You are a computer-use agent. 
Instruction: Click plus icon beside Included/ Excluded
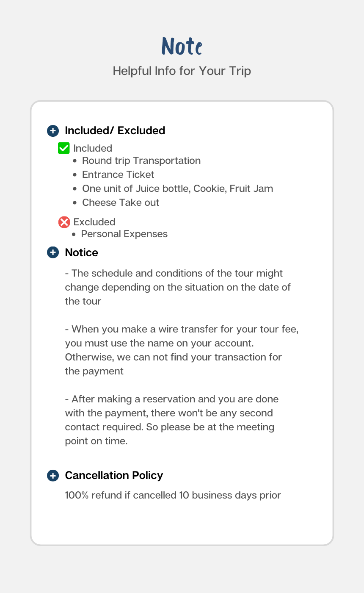click(x=52, y=130)
